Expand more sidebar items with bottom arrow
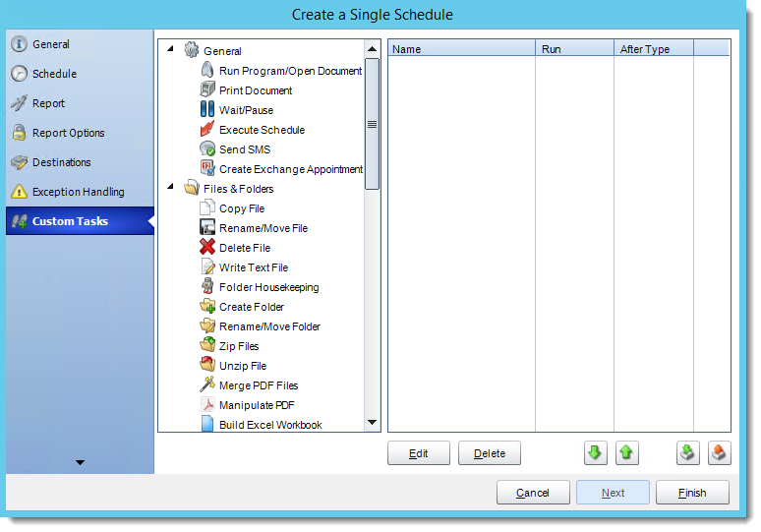 pyautogui.click(x=80, y=462)
